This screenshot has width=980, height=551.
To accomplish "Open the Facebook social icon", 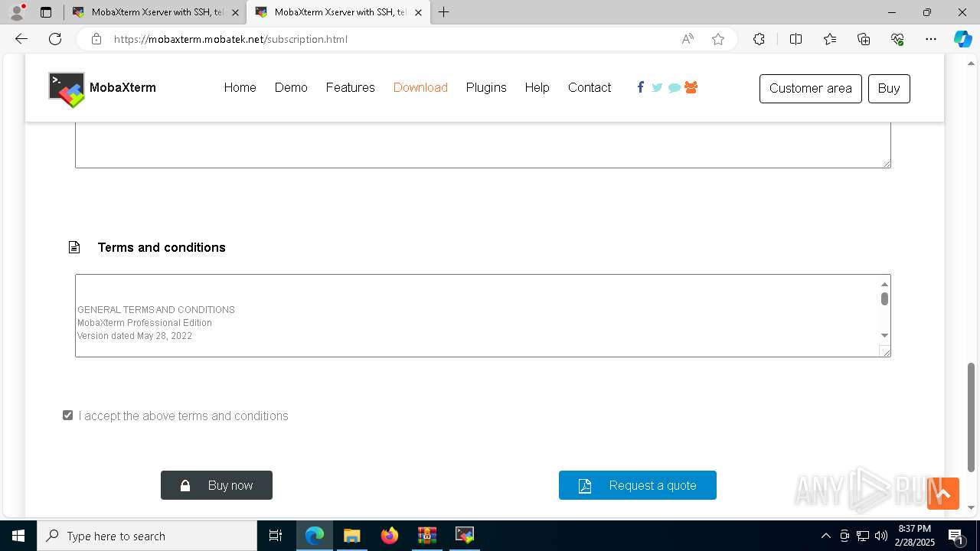I will point(640,87).
